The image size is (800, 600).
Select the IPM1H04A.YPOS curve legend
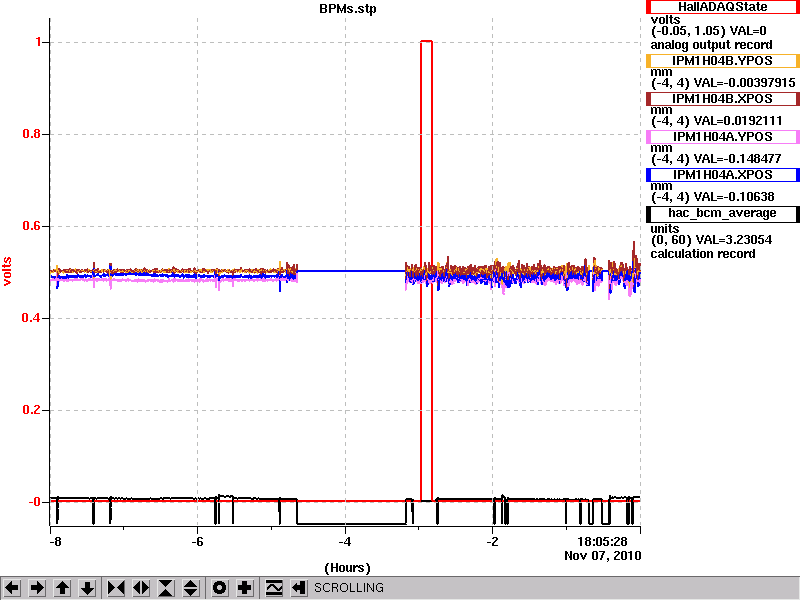(722, 137)
